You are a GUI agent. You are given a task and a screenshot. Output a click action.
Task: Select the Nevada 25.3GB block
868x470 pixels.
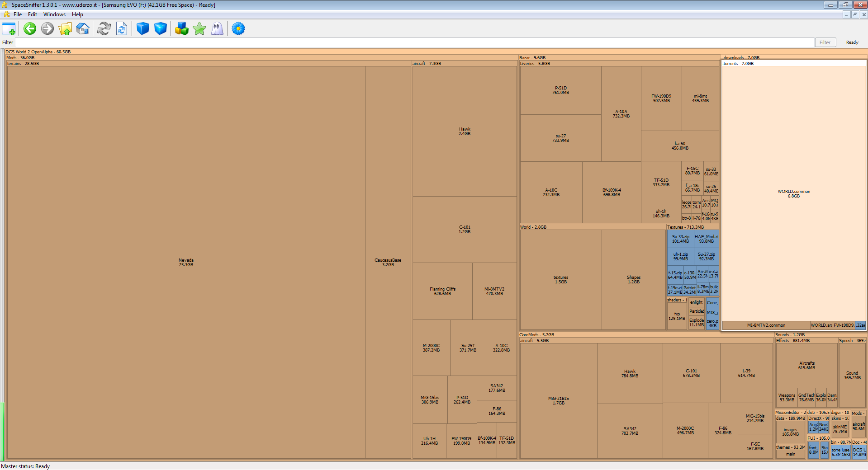tap(186, 263)
